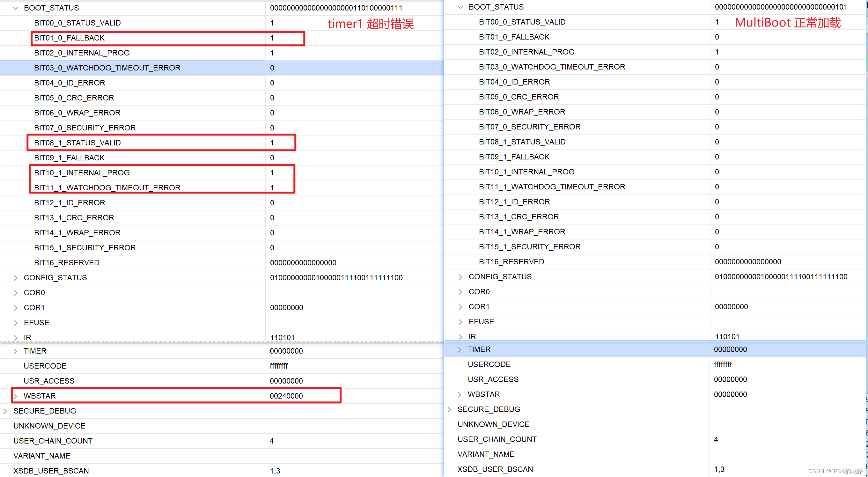Expand WBSTAR row showing 00240000

click(x=16, y=396)
